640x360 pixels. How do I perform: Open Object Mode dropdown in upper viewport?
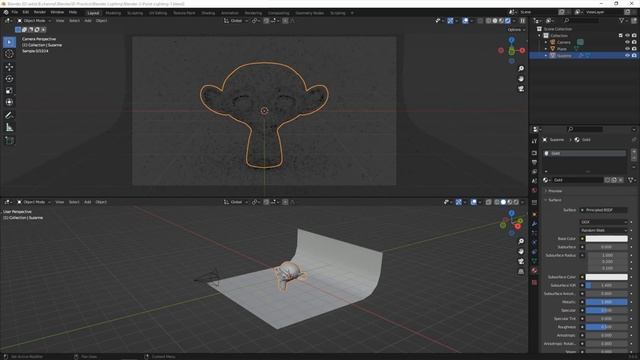point(34,20)
